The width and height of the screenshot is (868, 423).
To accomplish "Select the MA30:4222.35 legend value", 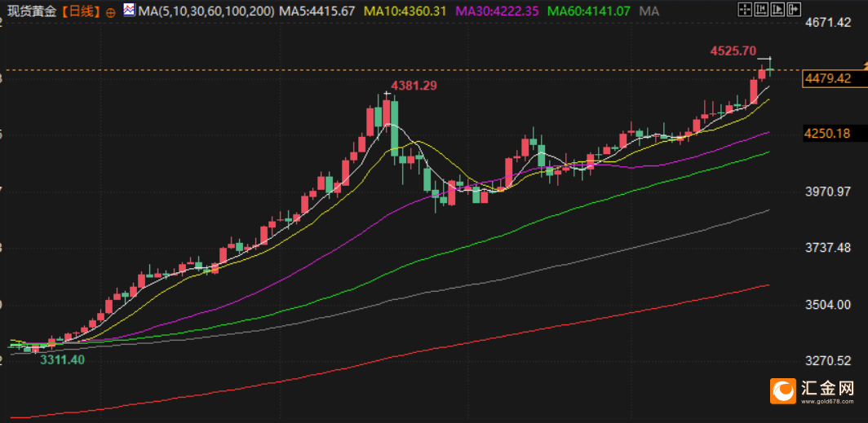I will coord(498,11).
